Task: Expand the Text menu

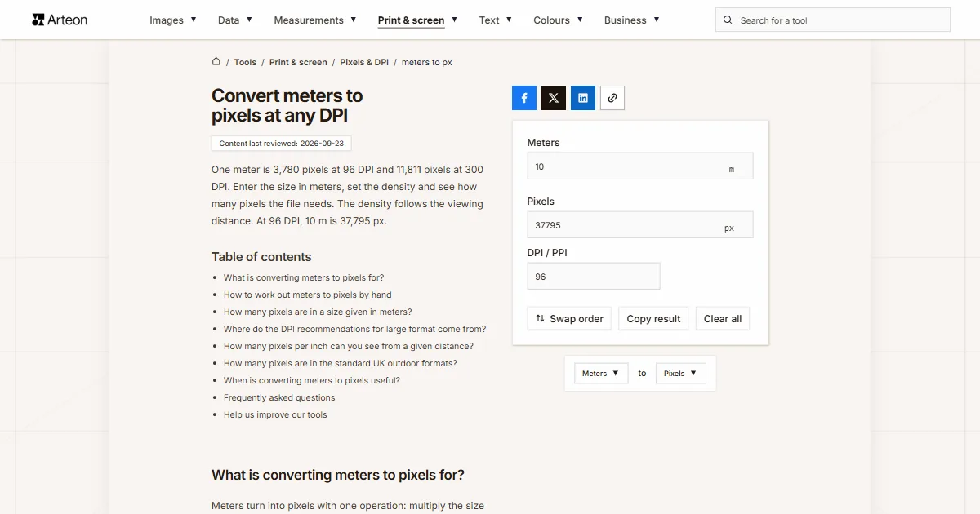Action: [496, 20]
